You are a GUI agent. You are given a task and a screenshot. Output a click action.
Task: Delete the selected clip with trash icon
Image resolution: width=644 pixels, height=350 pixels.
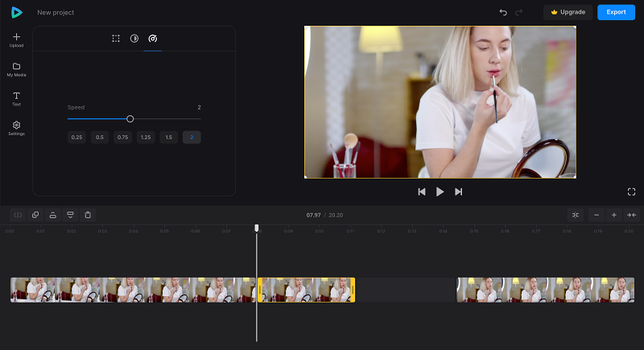tap(88, 215)
